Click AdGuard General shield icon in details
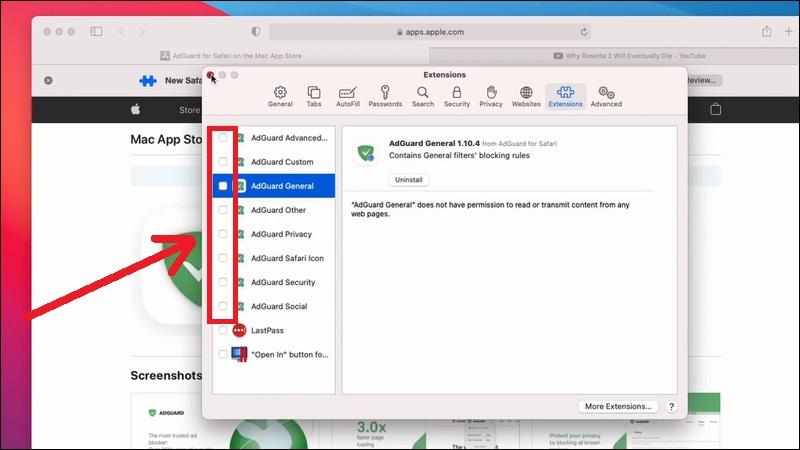 [365, 153]
